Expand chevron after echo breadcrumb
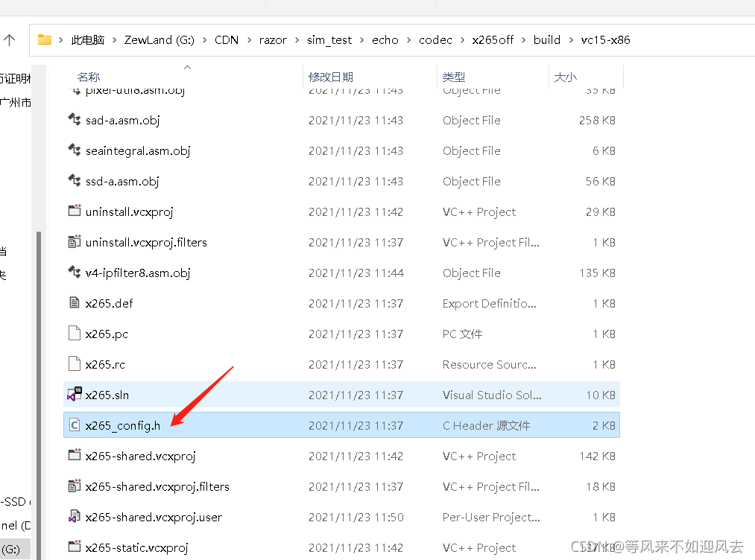This screenshot has height=560, width=755. (408, 40)
